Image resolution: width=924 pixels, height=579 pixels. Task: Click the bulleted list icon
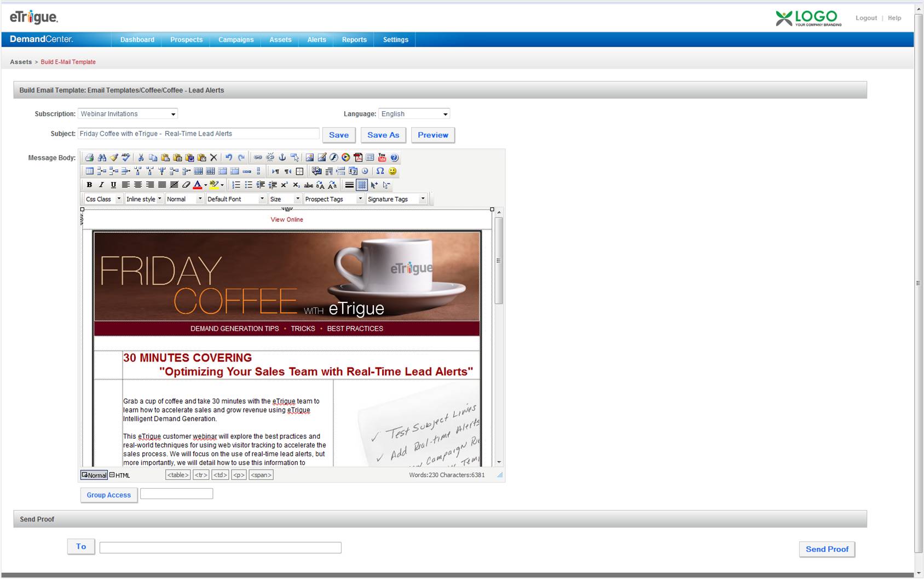[x=248, y=185]
